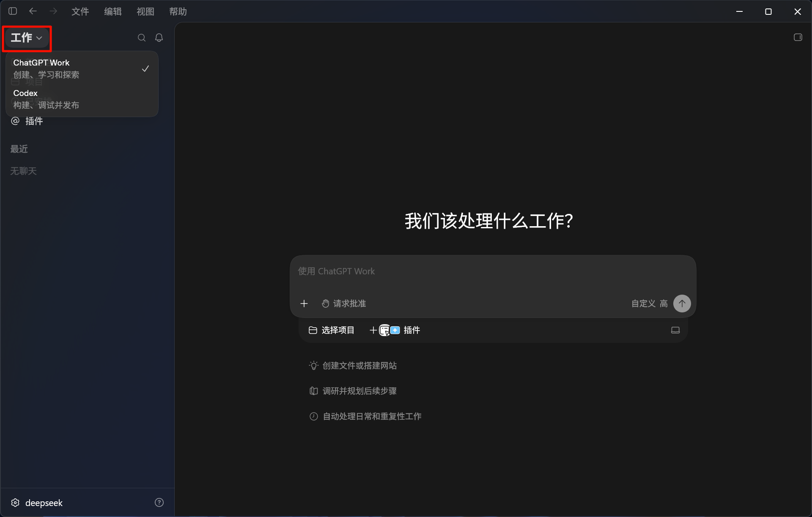Screen dimensions: 812x517
Task: Go forward with the right arrow
Action: [53, 11]
